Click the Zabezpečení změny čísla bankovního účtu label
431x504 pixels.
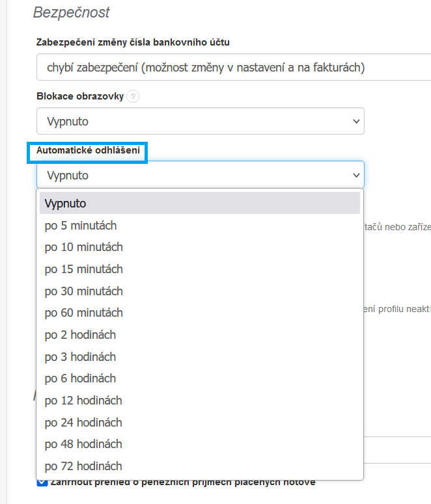click(133, 42)
